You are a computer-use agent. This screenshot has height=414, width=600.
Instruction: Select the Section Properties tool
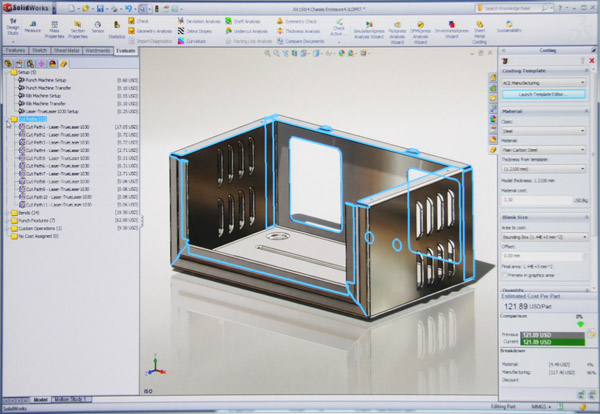tap(76, 27)
